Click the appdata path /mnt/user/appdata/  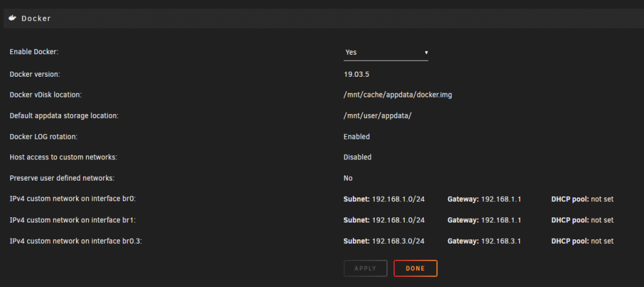[377, 116]
